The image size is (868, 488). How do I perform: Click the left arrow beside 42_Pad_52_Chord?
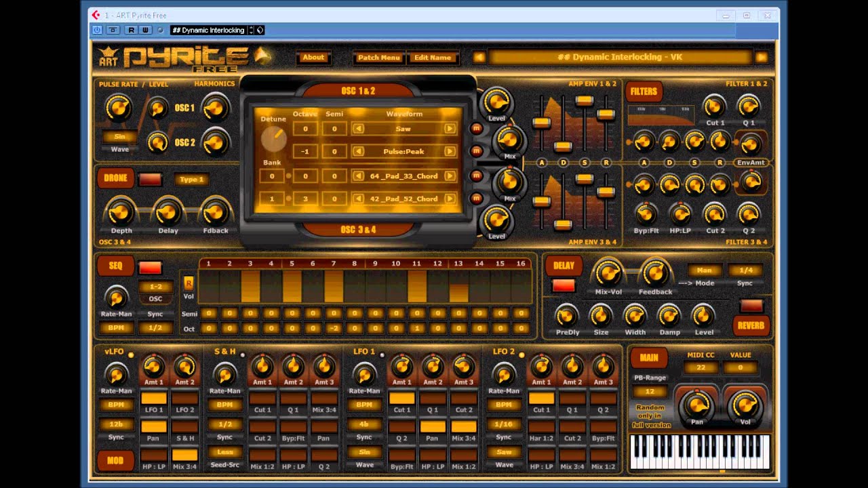(x=358, y=199)
